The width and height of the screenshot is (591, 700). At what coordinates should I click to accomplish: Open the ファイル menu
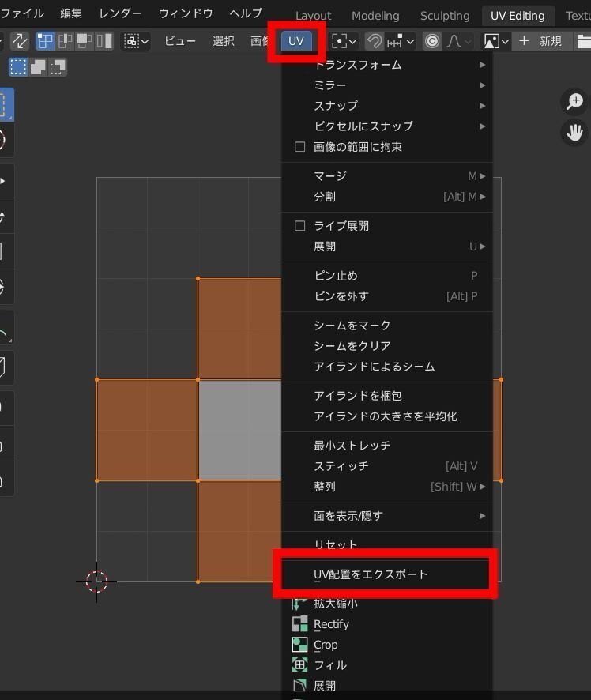[22, 13]
